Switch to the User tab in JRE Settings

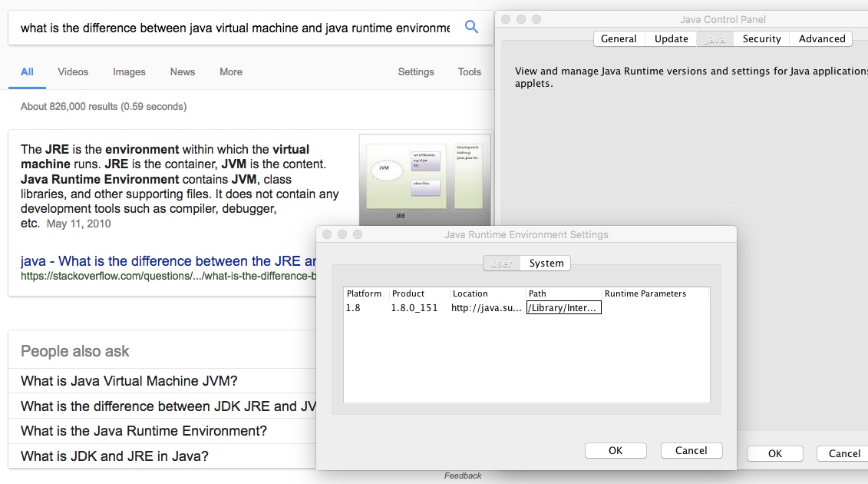[501, 264]
